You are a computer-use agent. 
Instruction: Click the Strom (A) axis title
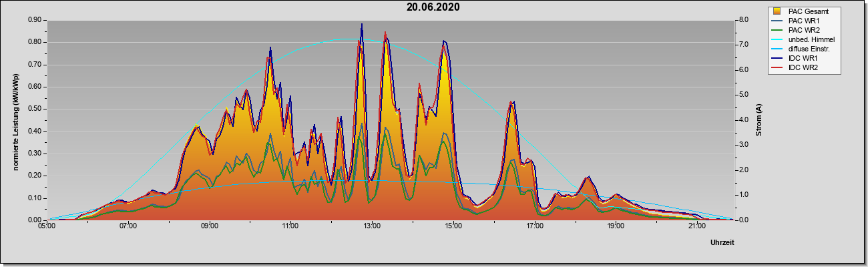click(x=759, y=120)
